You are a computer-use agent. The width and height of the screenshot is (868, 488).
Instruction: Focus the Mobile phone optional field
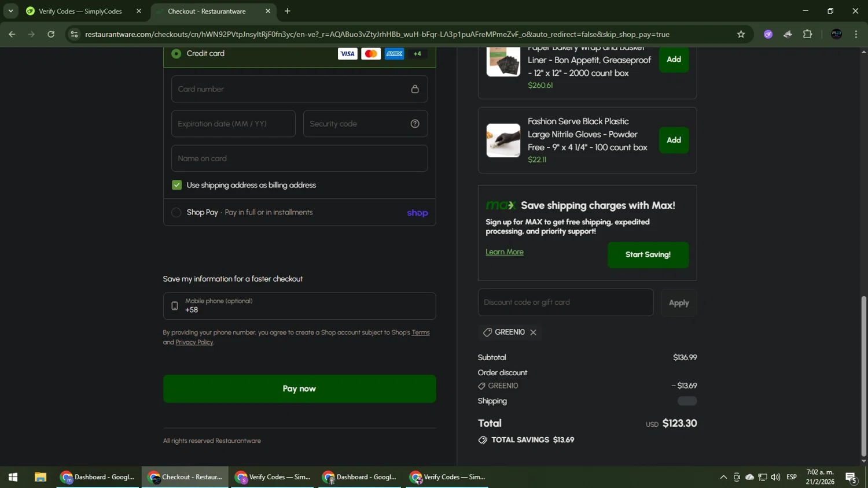tap(299, 306)
